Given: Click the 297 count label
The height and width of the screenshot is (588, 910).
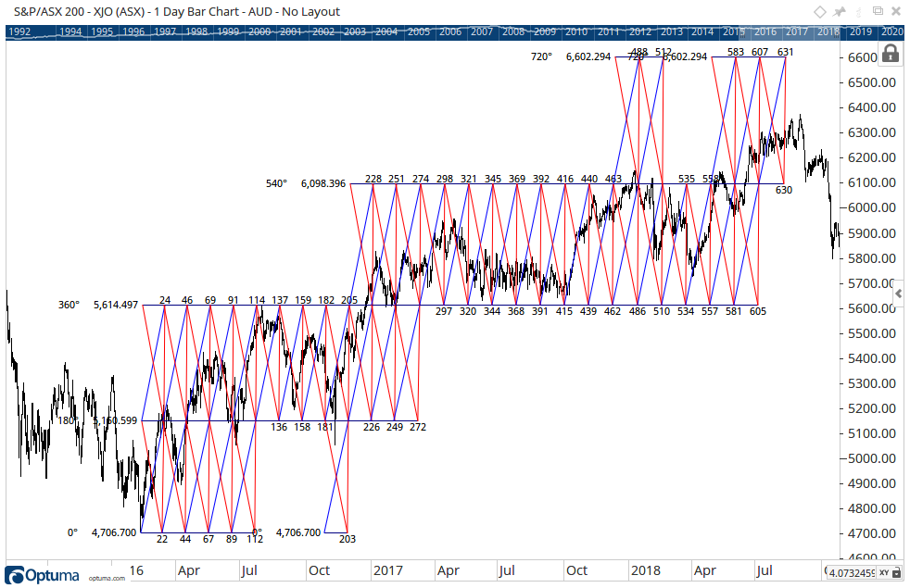Looking at the screenshot, I should click(x=444, y=311).
